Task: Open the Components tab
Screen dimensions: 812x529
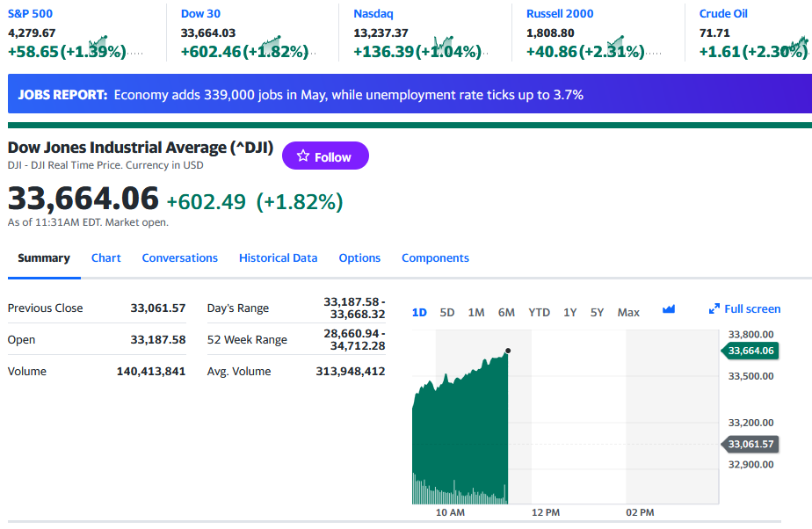Action: click(x=435, y=257)
